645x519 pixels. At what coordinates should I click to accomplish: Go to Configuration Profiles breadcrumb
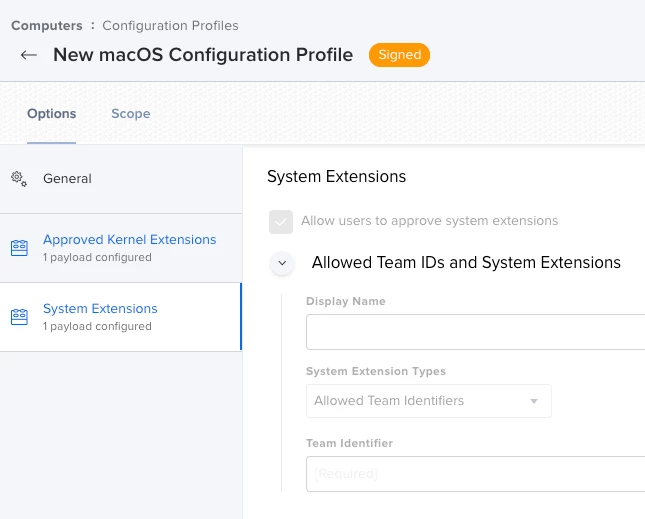(x=170, y=25)
